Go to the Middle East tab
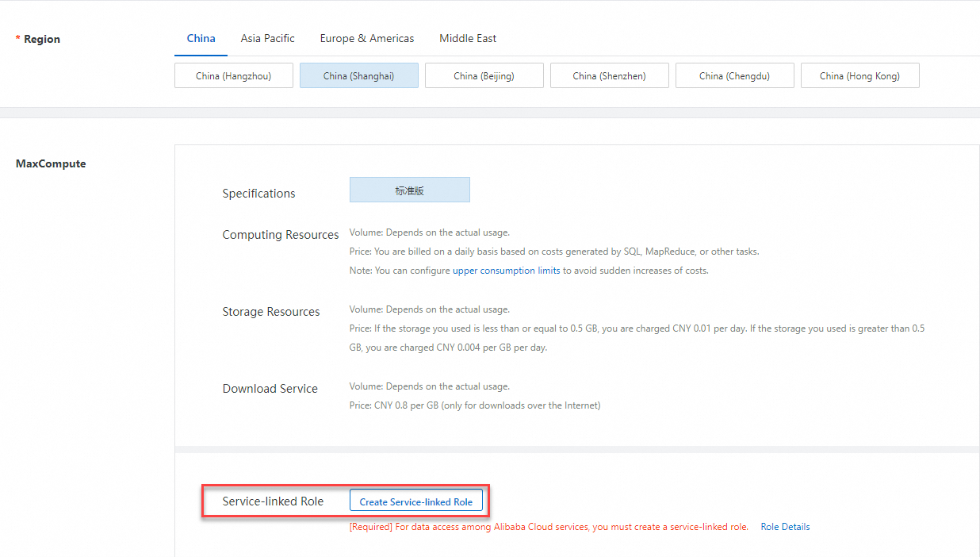The height and width of the screenshot is (557, 980). tap(468, 38)
